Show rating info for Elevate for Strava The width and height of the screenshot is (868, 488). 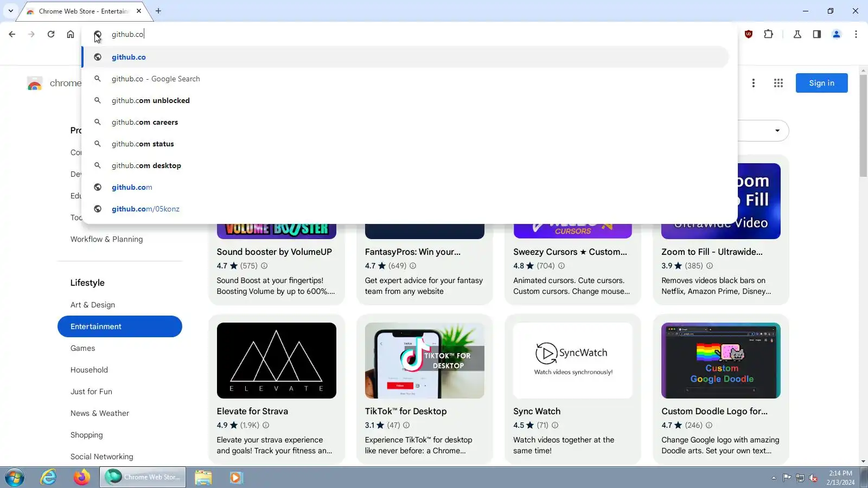266,425
